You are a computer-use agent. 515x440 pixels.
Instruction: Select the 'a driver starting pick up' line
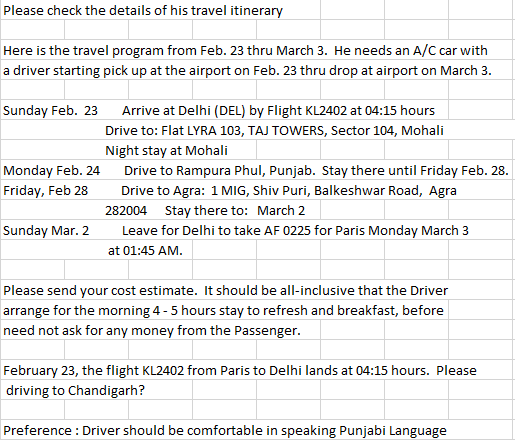[247, 71]
